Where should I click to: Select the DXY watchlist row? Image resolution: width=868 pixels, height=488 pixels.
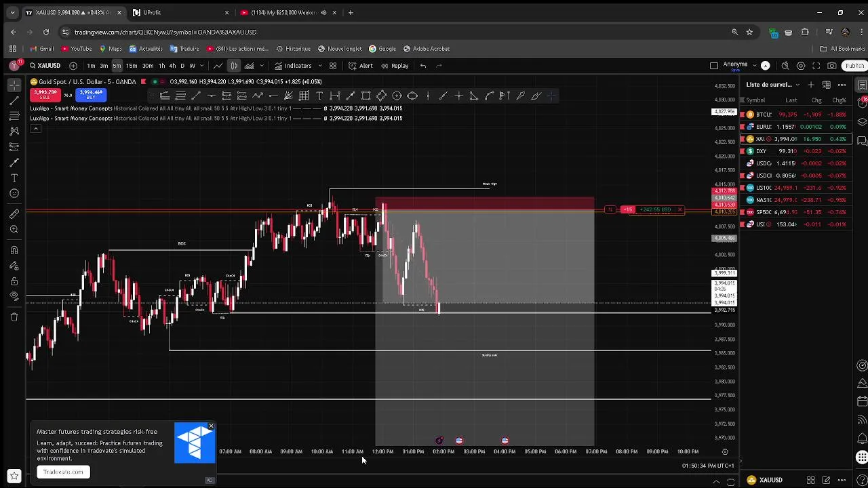796,151
